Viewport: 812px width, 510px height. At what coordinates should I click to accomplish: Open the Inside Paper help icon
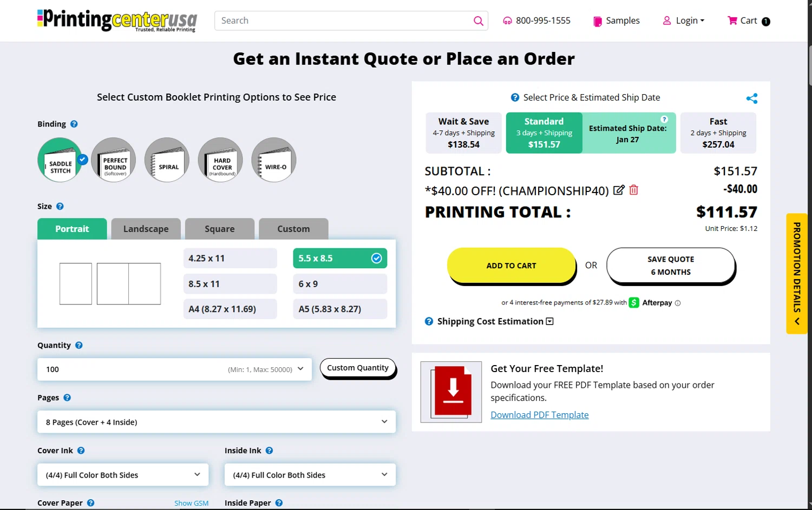[x=279, y=502]
